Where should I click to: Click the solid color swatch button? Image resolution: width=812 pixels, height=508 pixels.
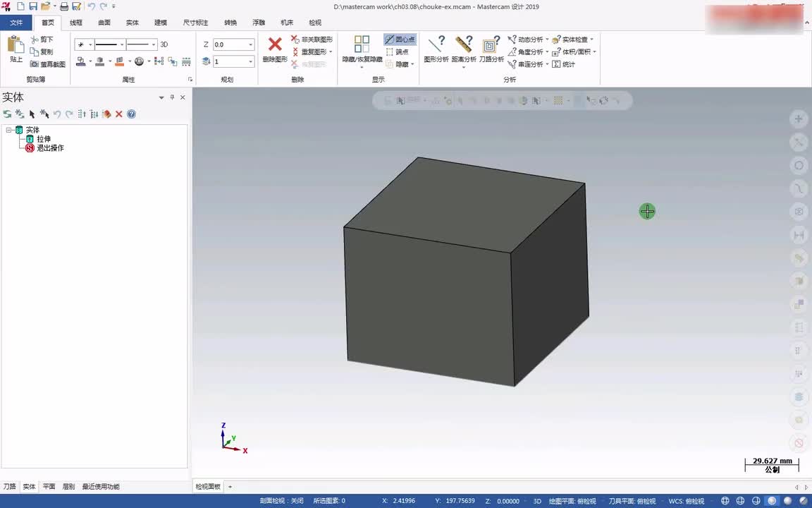[100, 61]
